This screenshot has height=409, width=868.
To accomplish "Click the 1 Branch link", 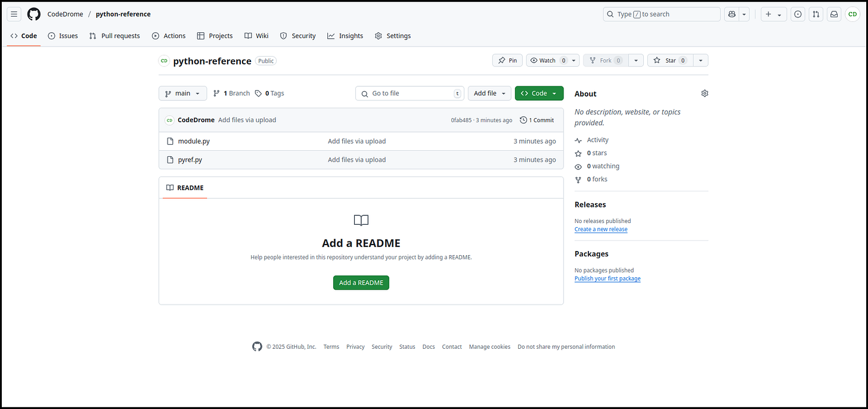I will 232,93.
